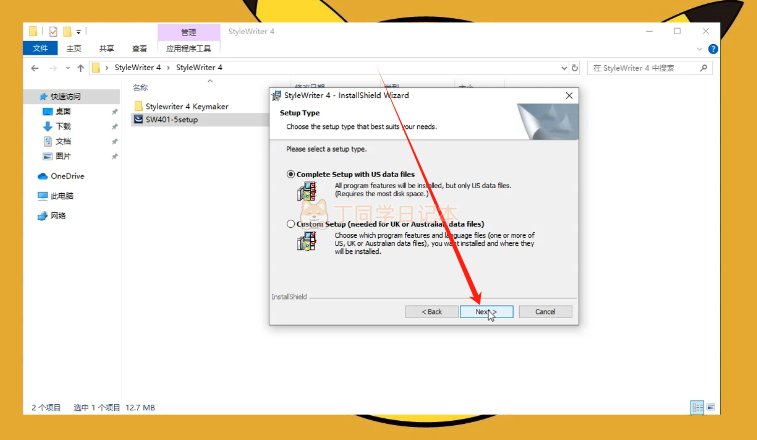Click the Custom Setup option icon
The width and height of the screenshot is (757, 440).
tap(307, 241)
